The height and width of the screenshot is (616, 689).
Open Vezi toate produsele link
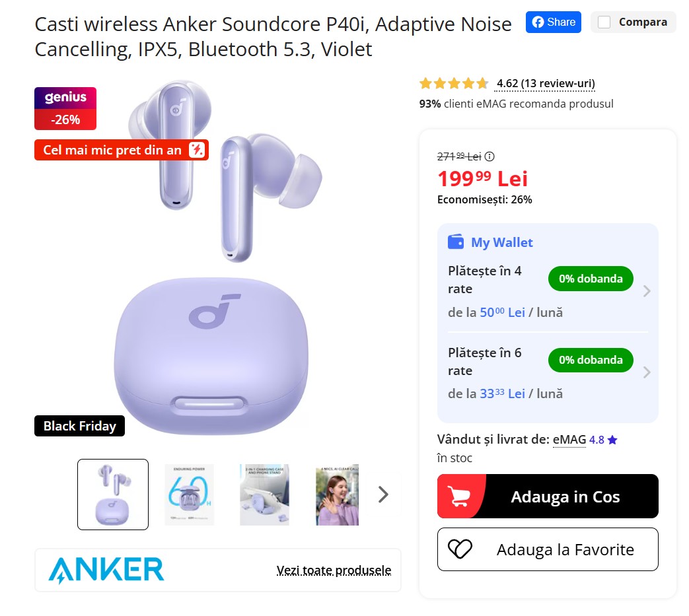pos(334,570)
